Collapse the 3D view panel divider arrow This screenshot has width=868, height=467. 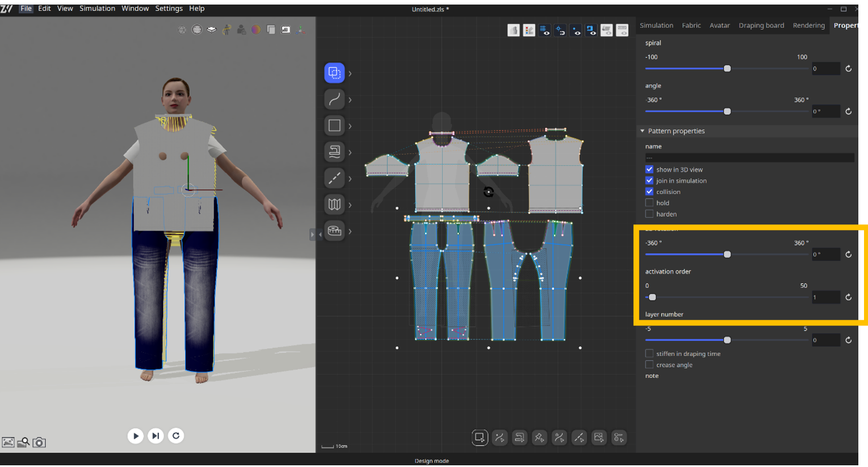312,234
